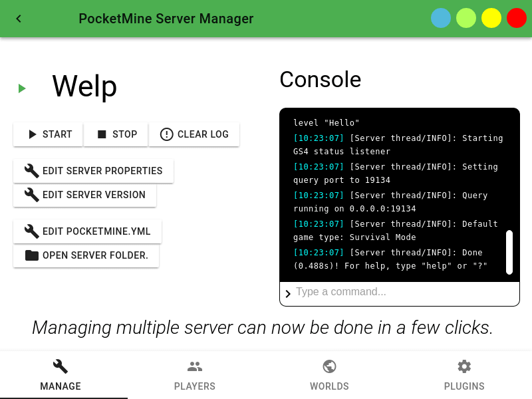Switch to the Manage tab
Image resolution: width=532 pixels, height=399 pixels.
(61, 375)
